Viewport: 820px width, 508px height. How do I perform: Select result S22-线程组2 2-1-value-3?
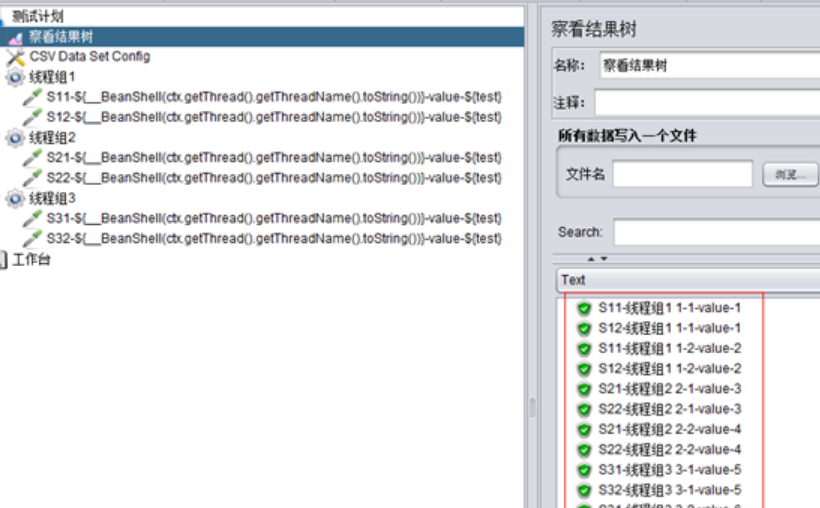[669, 409]
